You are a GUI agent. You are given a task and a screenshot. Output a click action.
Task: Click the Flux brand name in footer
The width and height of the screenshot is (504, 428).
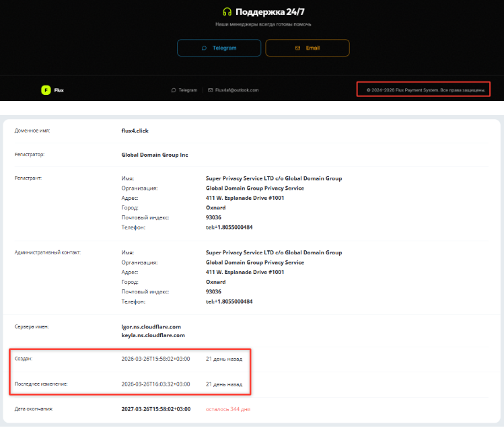click(x=59, y=90)
